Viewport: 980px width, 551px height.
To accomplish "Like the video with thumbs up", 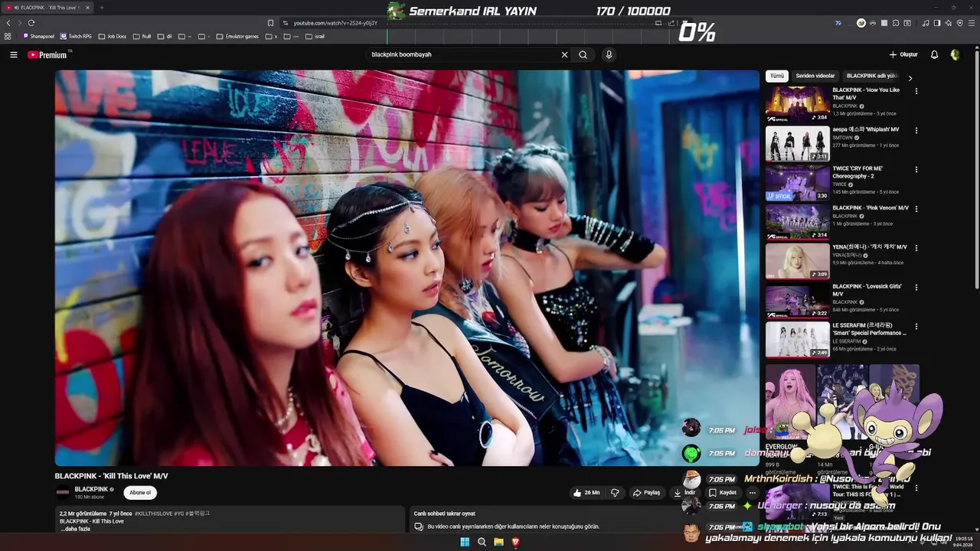I will [587, 493].
